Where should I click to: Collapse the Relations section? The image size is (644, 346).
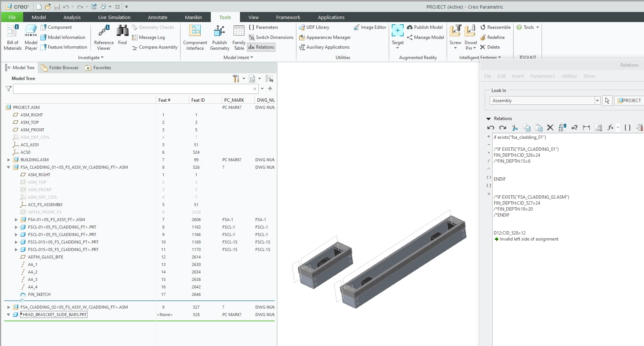[x=489, y=119]
